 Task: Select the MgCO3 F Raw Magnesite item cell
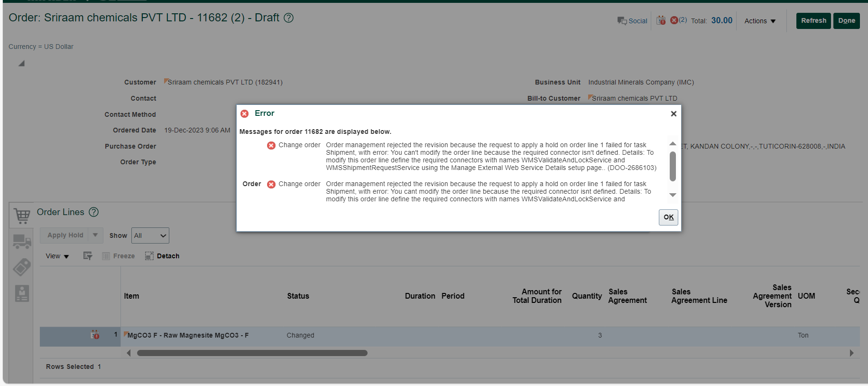click(188, 335)
